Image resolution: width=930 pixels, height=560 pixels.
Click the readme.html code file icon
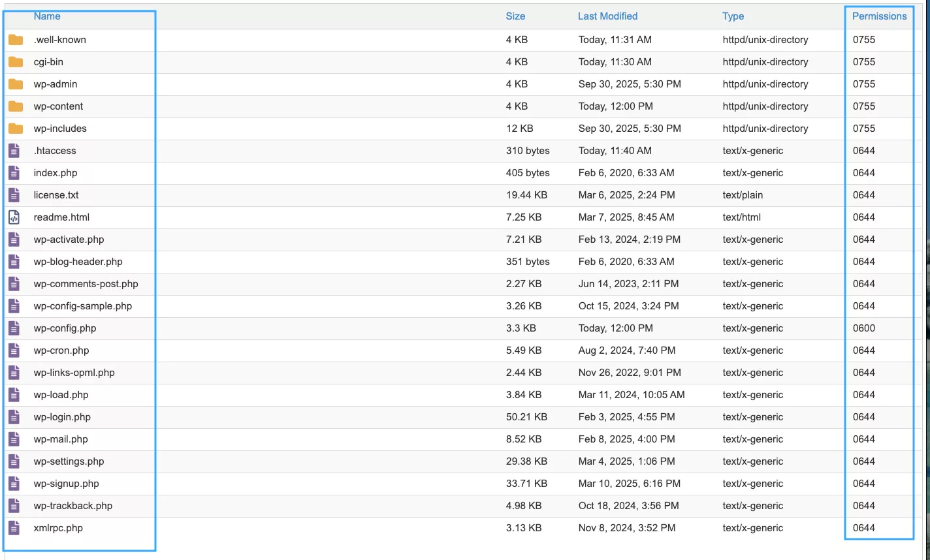14,217
